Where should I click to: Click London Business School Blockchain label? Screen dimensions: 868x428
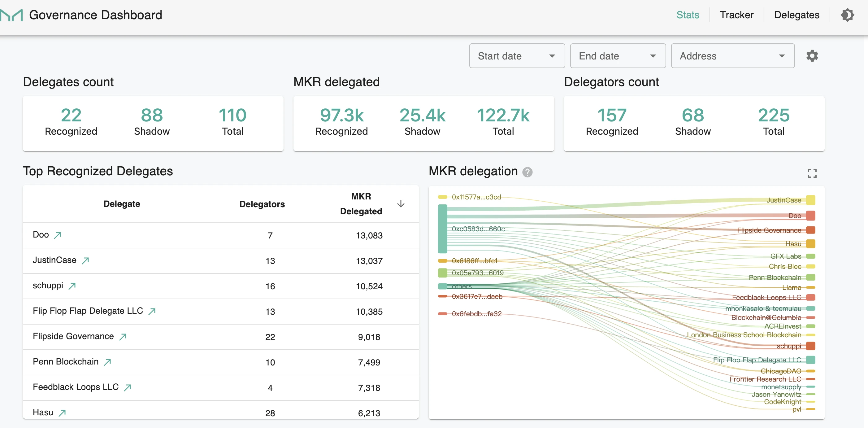tap(744, 335)
